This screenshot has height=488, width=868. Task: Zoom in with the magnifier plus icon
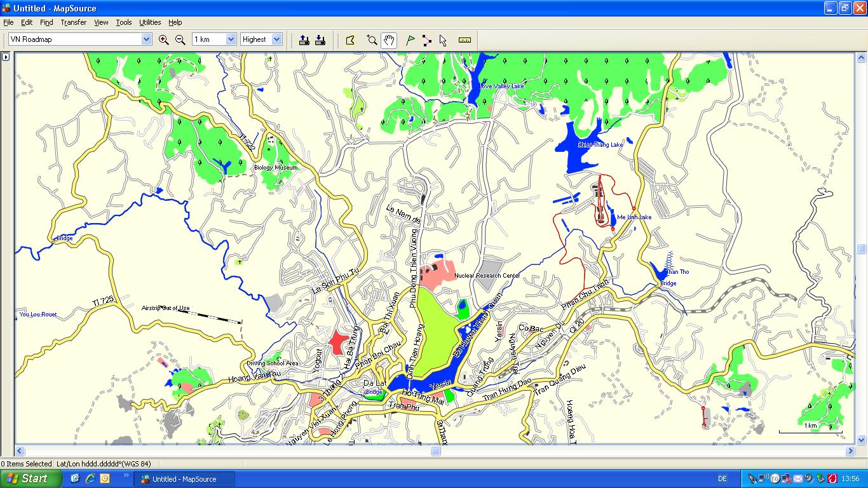(164, 39)
